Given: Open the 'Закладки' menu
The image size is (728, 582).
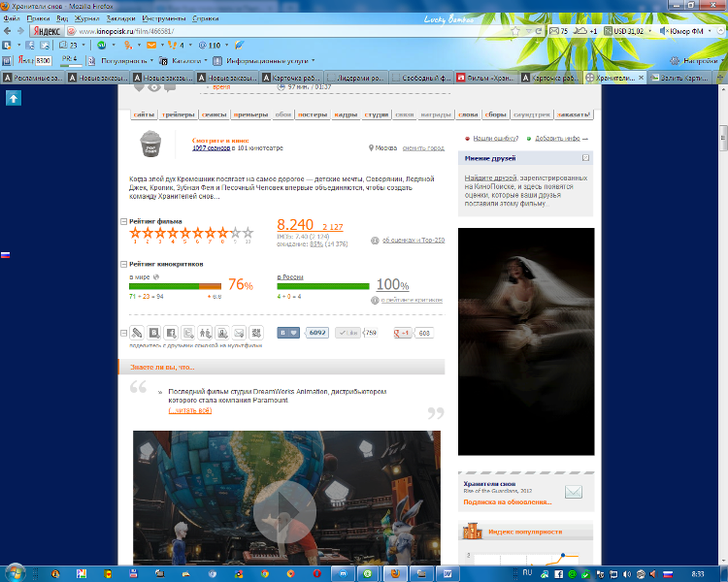Looking at the screenshot, I should (120, 18).
